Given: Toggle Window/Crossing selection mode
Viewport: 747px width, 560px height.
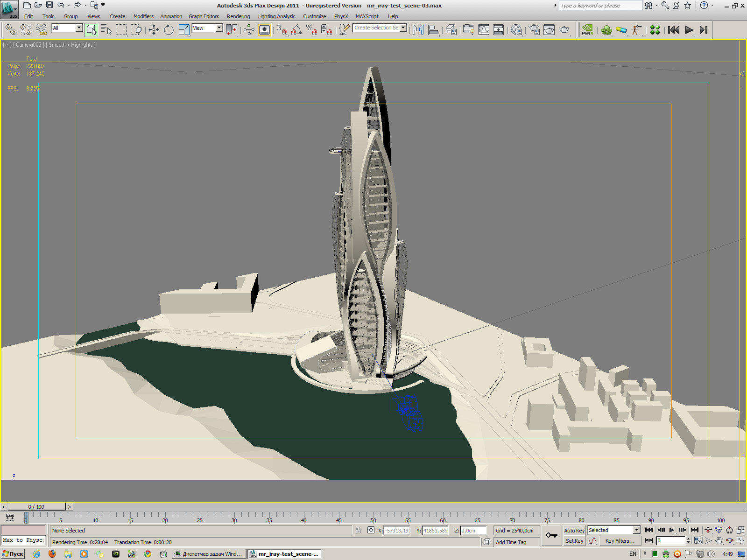Looking at the screenshot, I should click(x=136, y=30).
